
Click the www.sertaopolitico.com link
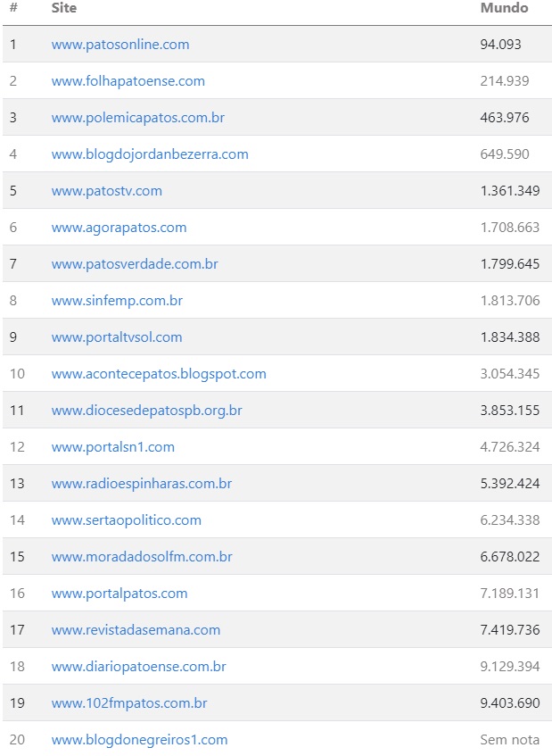(x=127, y=519)
